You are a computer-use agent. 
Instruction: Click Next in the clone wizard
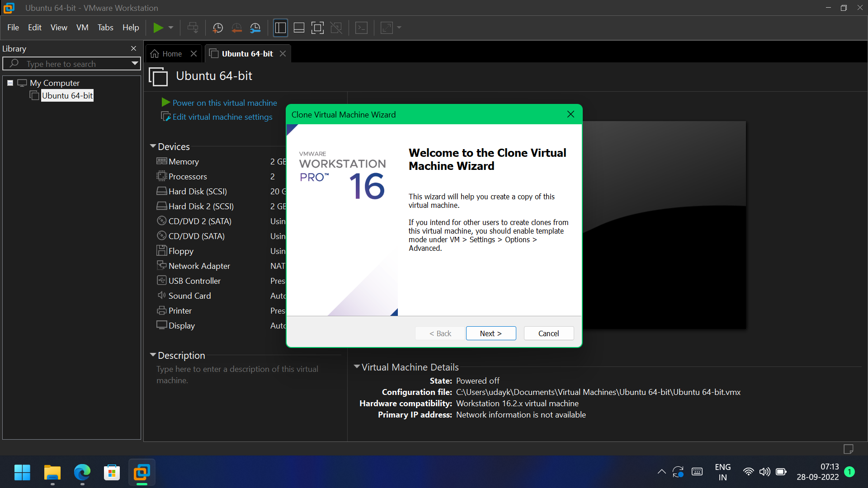[491, 333]
